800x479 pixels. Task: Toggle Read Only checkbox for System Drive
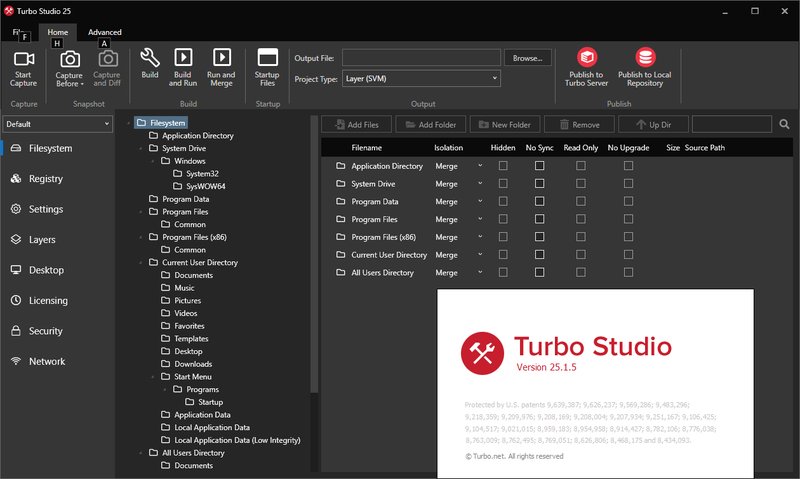coord(581,184)
